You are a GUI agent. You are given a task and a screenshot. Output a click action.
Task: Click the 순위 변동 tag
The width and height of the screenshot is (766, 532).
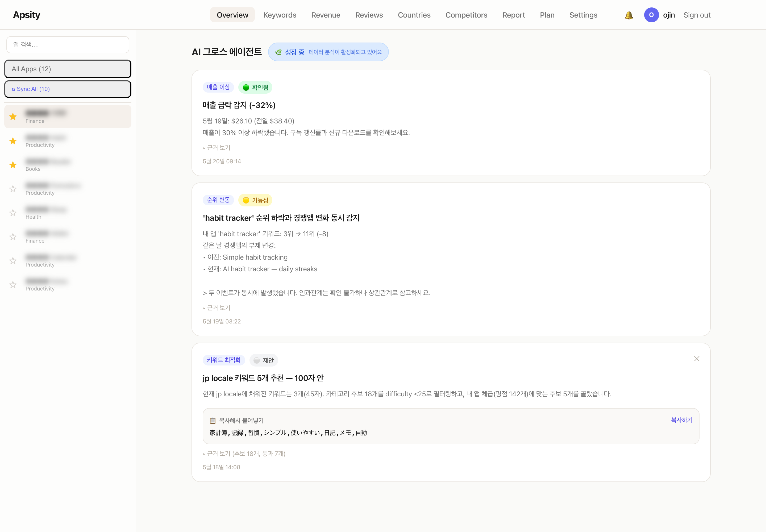(218, 200)
